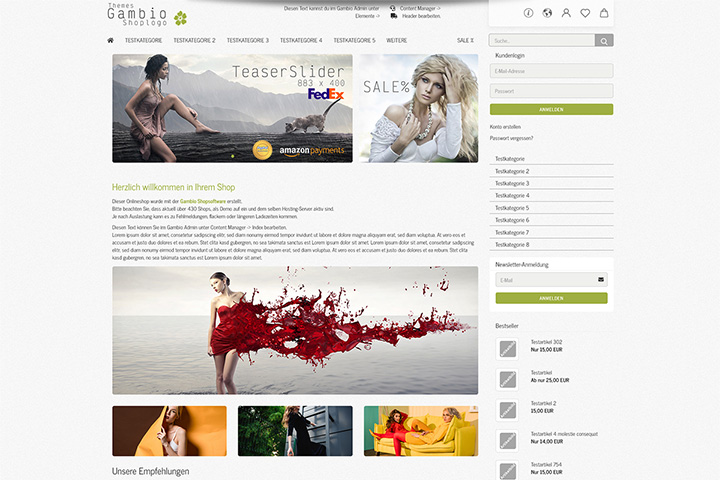Open the Testartikel 302 bestseller thumbnail
This screenshot has width=720, height=480.
coord(507,349)
